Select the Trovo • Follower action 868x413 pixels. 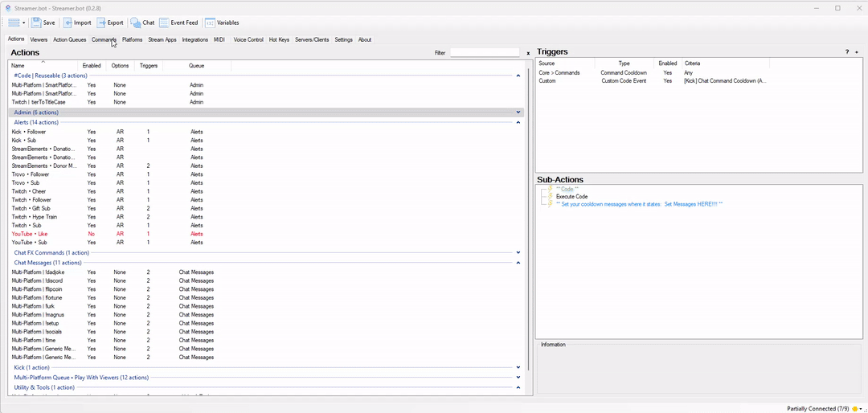(x=30, y=174)
